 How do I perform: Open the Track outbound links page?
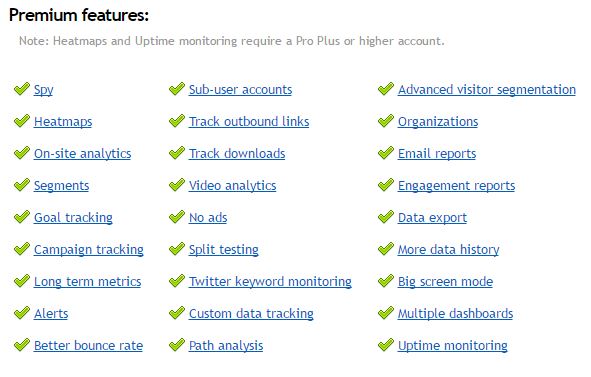249,122
